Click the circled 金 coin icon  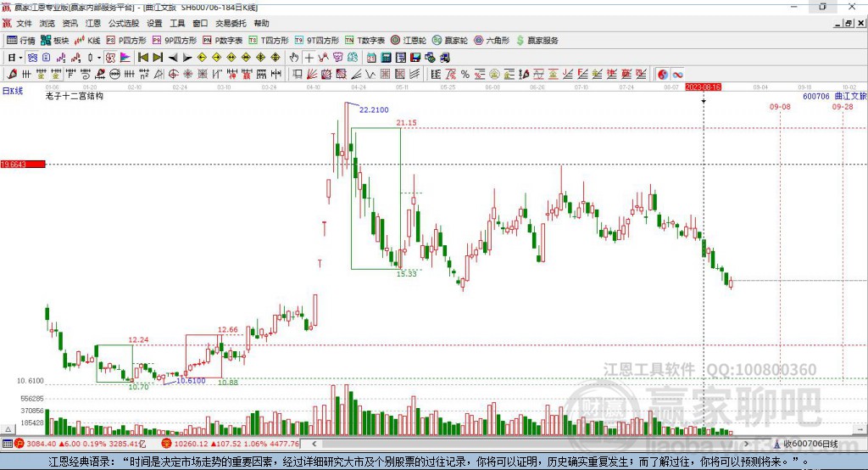[494, 75]
